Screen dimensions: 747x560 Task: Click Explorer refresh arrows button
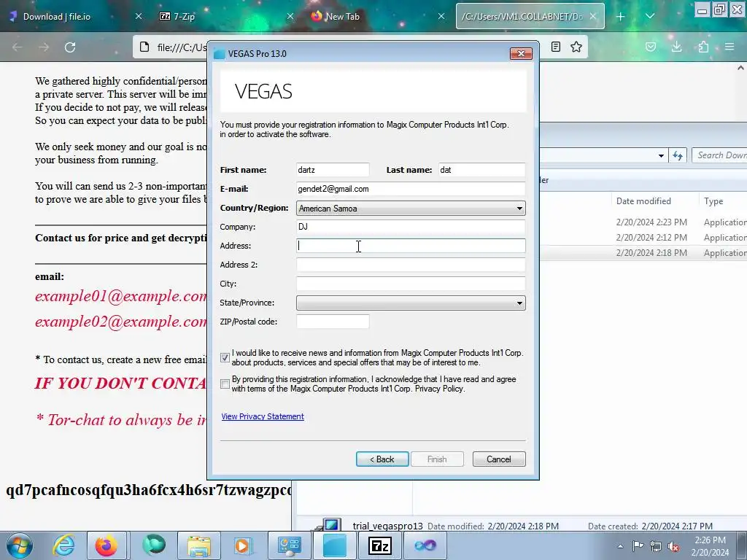[678, 155]
